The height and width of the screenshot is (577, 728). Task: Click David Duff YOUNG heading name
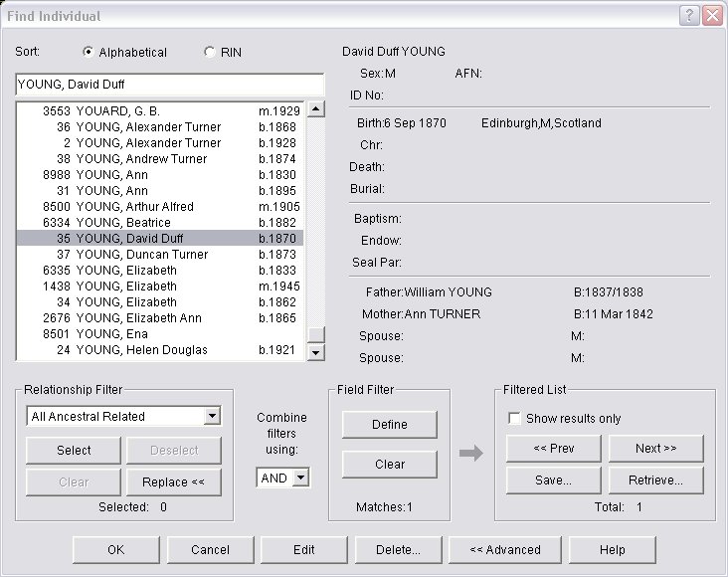pyautogui.click(x=394, y=52)
